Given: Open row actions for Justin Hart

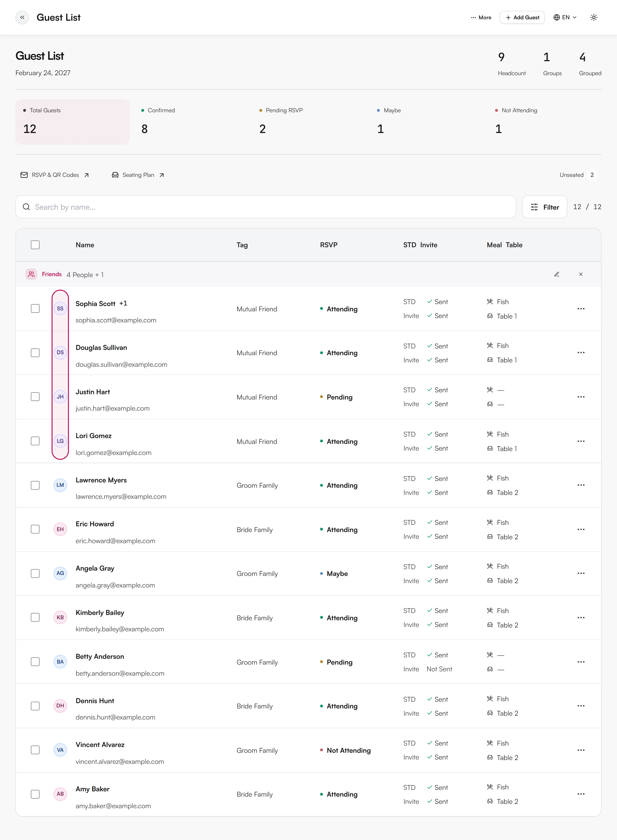Looking at the screenshot, I should (581, 397).
